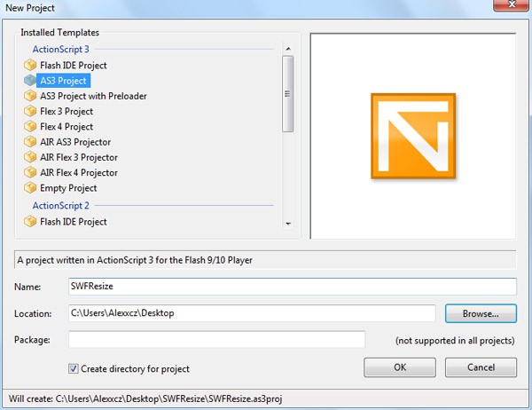
Task: Click the AS3 Project with Preloader icon
Action: point(30,96)
